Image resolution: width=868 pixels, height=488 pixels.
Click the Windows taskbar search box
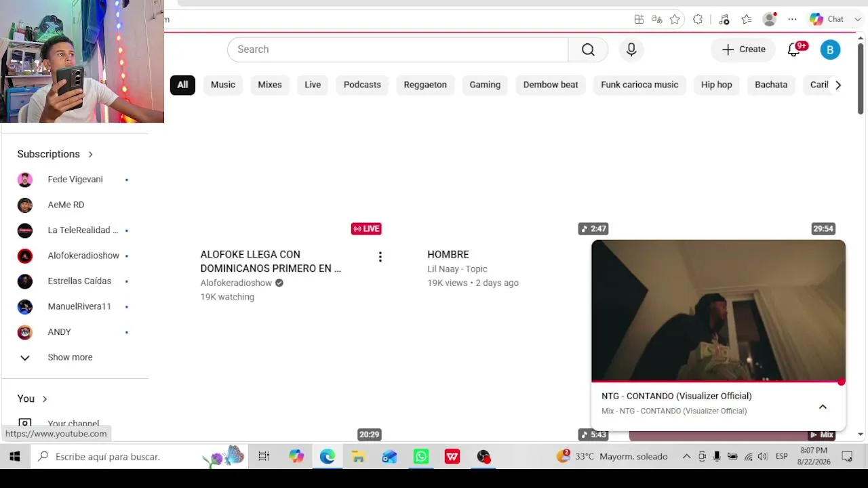(x=139, y=457)
